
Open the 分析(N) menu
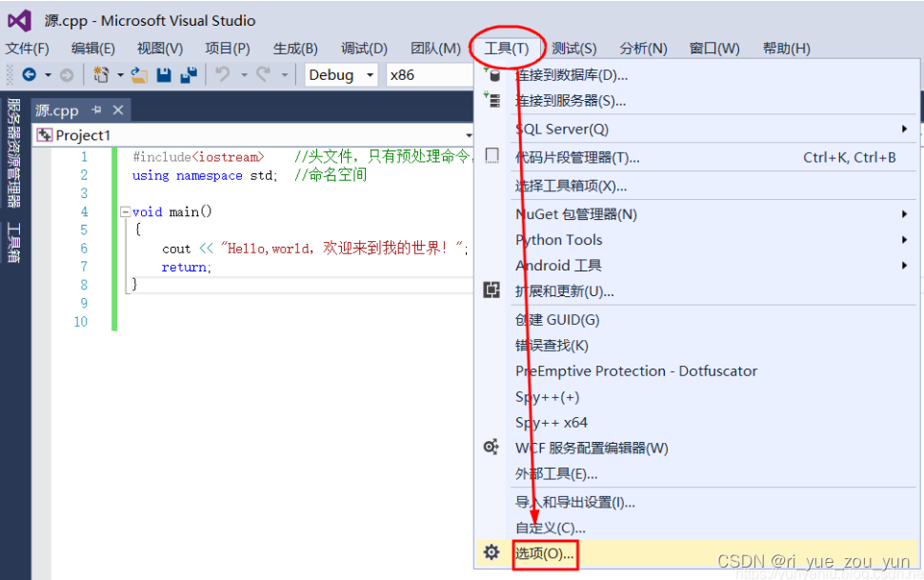pyautogui.click(x=643, y=49)
